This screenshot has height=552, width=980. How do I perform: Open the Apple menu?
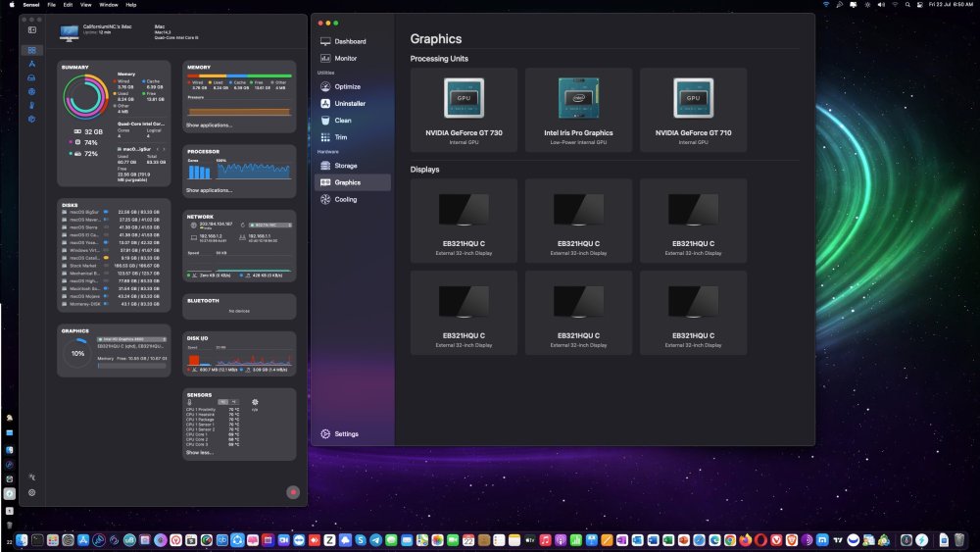(11, 4)
